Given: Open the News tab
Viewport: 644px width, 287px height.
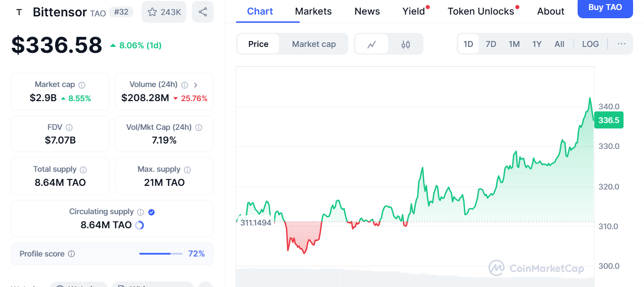Looking at the screenshot, I should [367, 11].
